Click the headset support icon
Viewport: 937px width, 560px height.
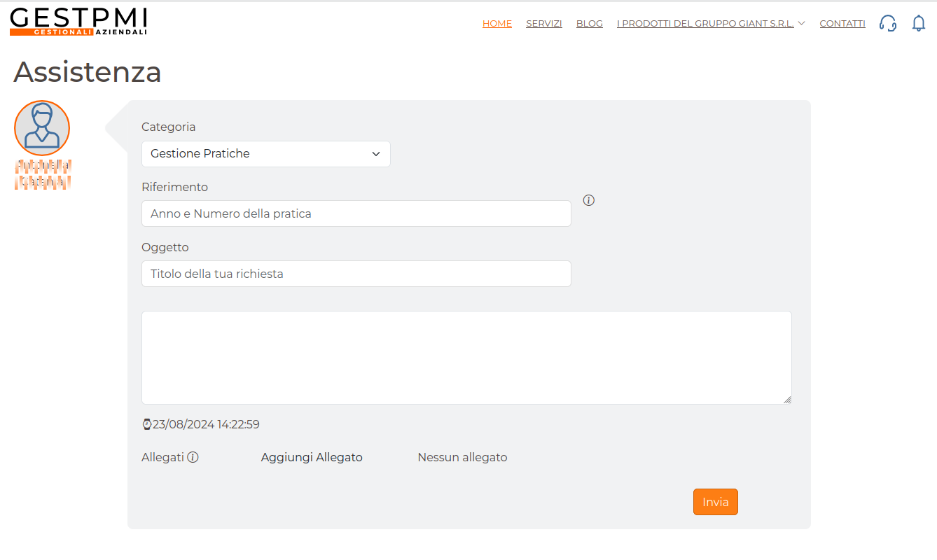pyautogui.click(x=887, y=23)
